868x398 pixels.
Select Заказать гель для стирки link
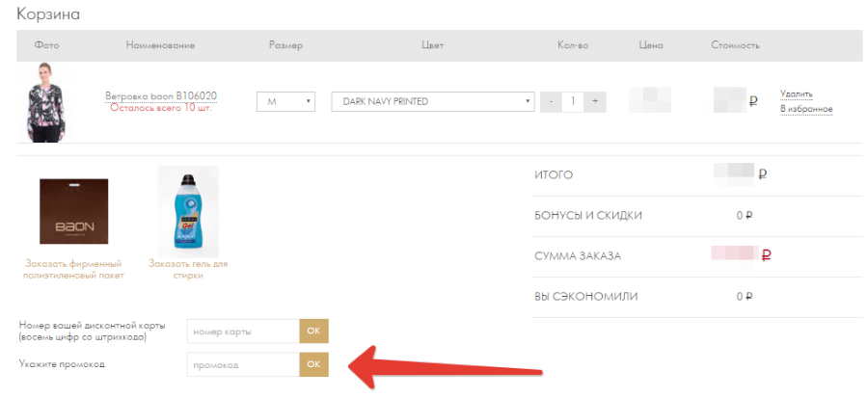pyautogui.click(x=188, y=269)
